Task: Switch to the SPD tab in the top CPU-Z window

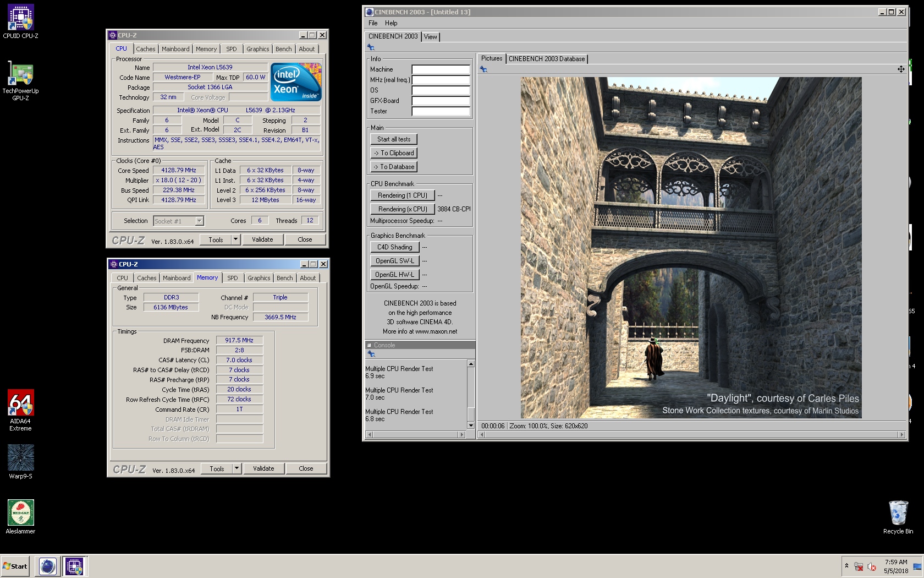Action: point(232,49)
